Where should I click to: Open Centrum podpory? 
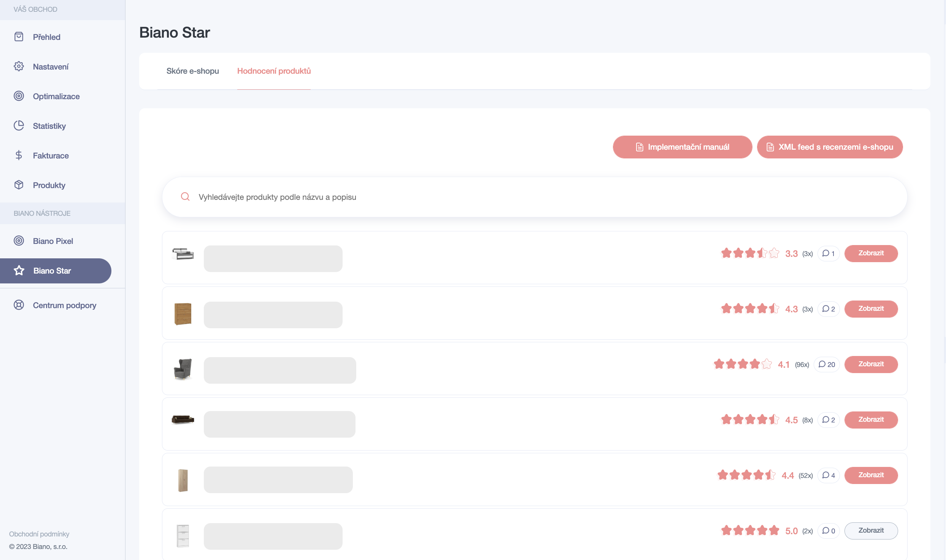pyautogui.click(x=65, y=305)
